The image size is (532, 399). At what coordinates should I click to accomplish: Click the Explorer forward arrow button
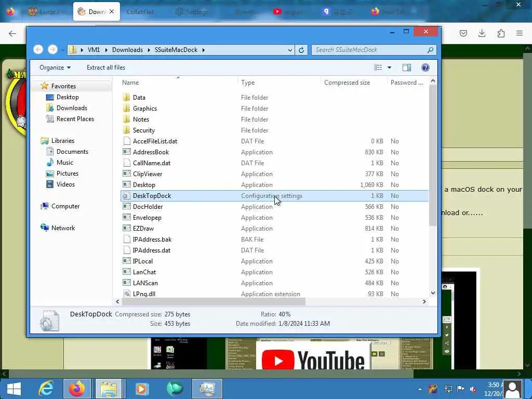52,50
